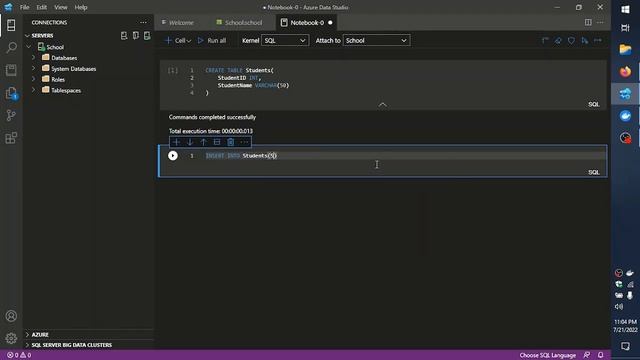Open notebook toolbar more actions ellipsis
This screenshot has height=360, width=640.
pos(598,40)
